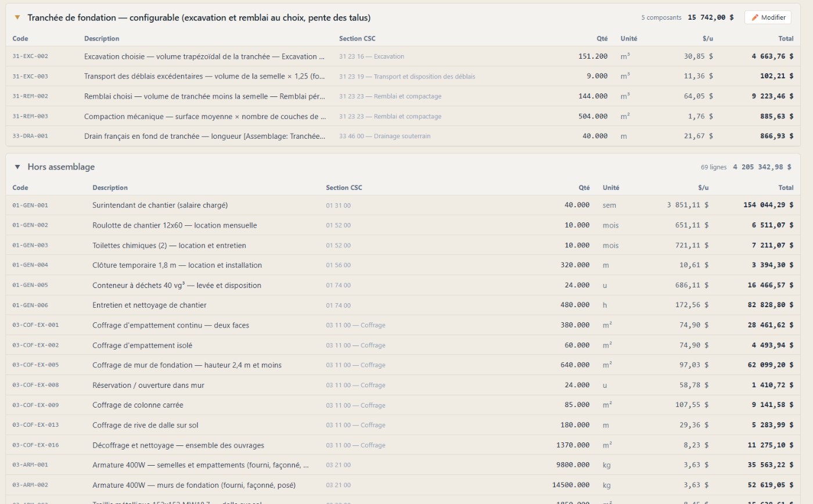Click unit price 107,55 $

click(x=692, y=405)
